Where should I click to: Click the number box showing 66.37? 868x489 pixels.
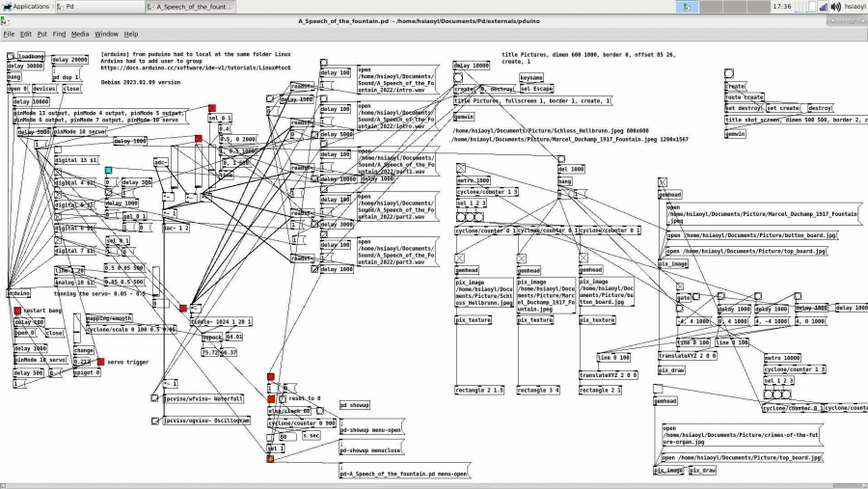(229, 352)
